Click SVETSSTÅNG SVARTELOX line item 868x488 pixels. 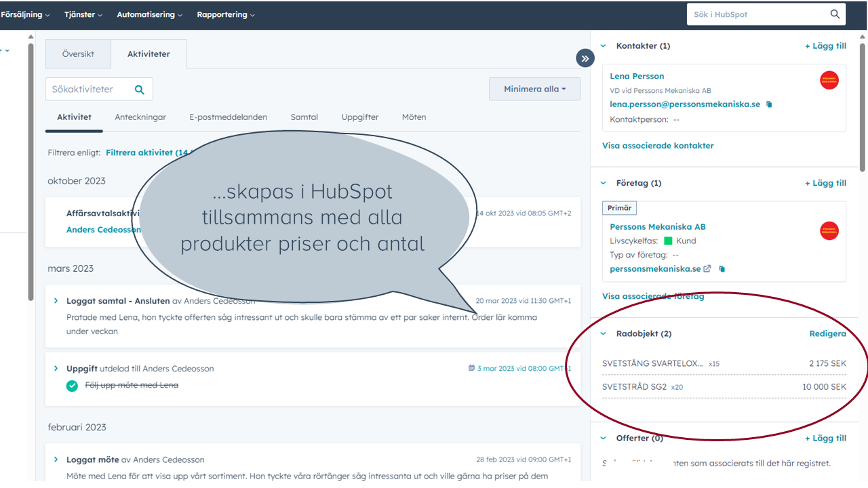click(652, 364)
